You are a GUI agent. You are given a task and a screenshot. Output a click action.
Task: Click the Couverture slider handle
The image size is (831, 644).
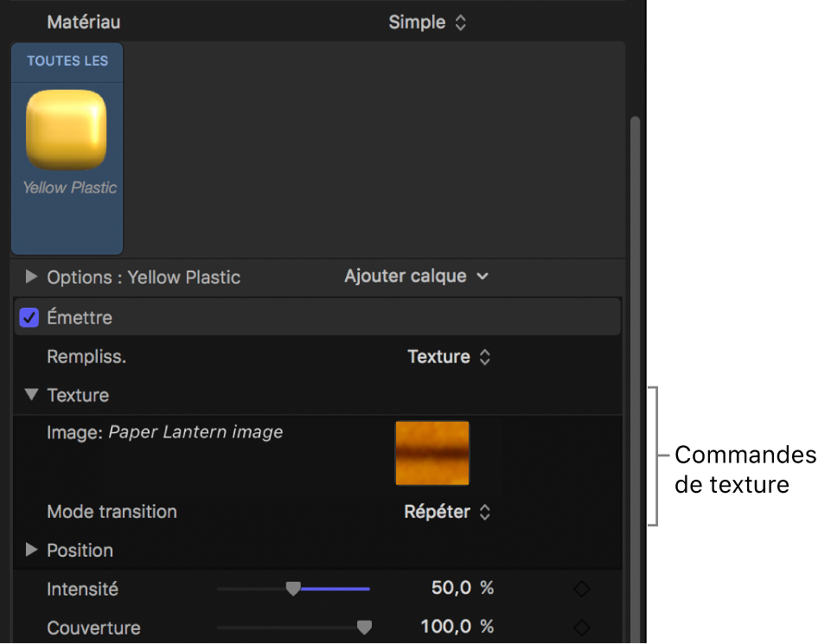click(x=364, y=627)
